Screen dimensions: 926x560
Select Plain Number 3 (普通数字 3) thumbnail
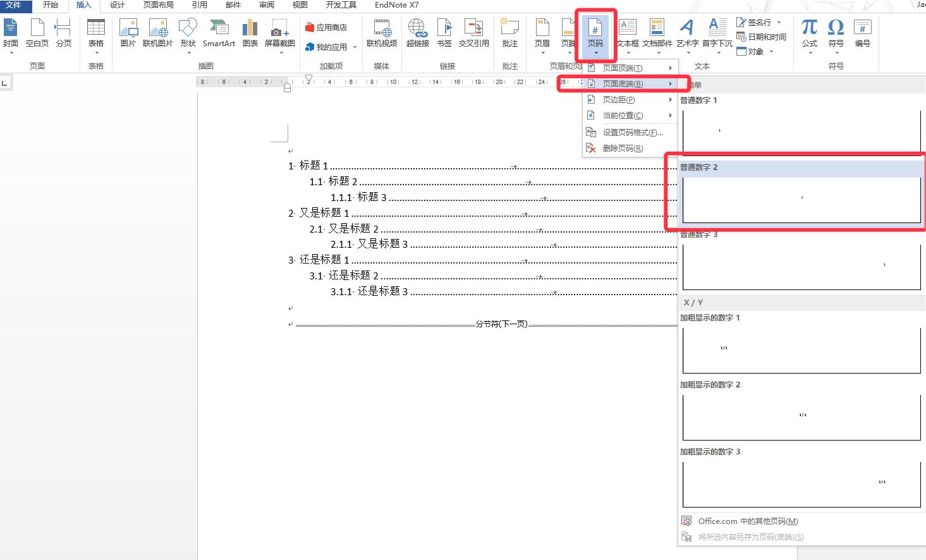click(801, 267)
